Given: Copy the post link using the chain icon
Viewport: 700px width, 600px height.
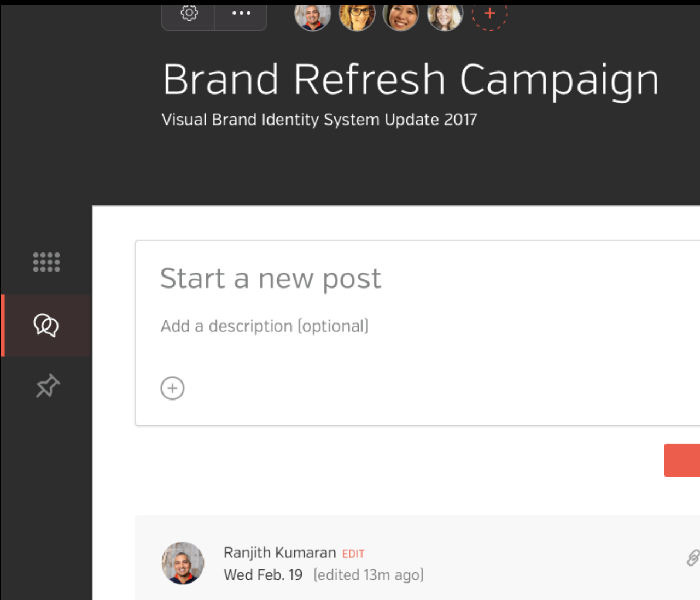Looking at the screenshot, I should click(x=692, y=558).
